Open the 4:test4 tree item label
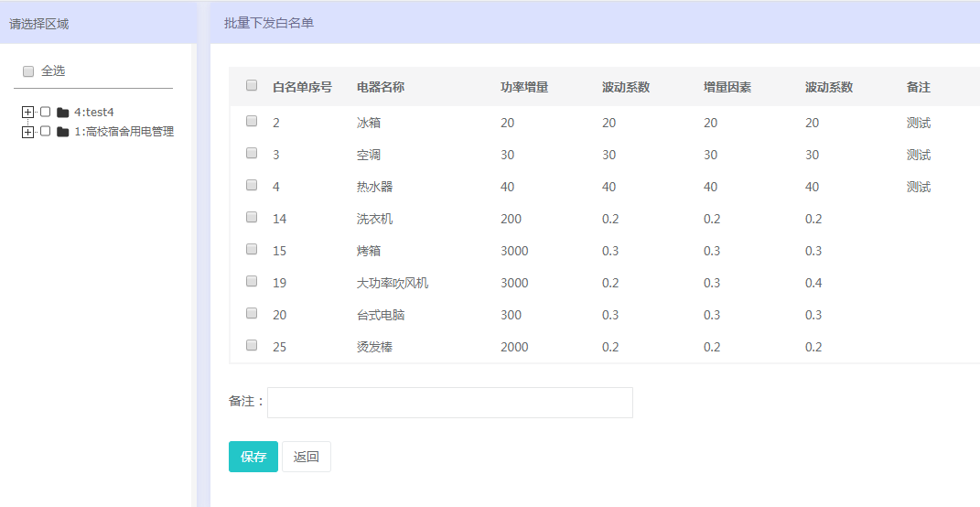980x507 pixels. (x=94, y=113)
